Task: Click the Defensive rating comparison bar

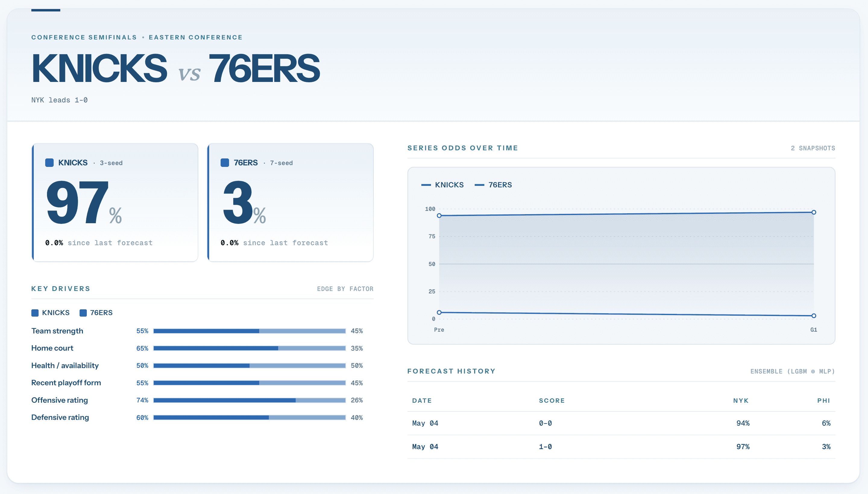Action: [x=250, y=417]
